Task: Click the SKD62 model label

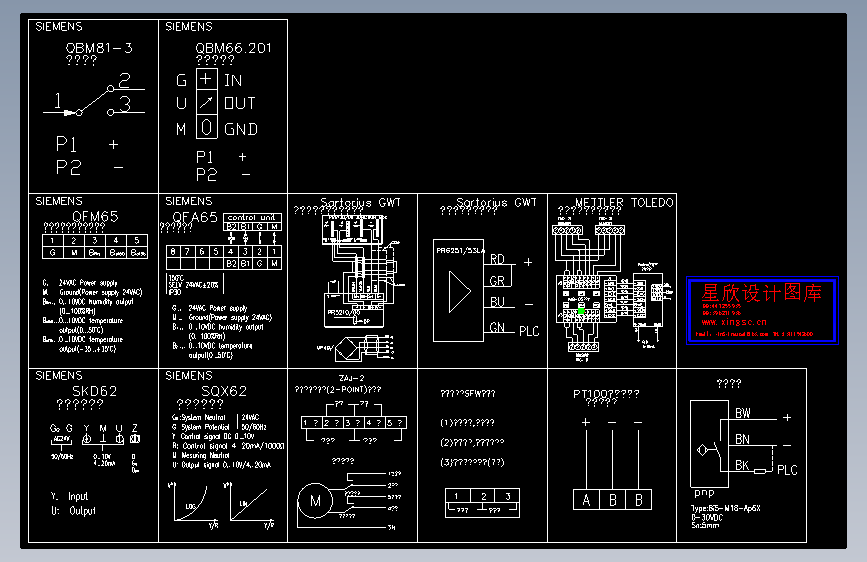Action: (95, 391)
